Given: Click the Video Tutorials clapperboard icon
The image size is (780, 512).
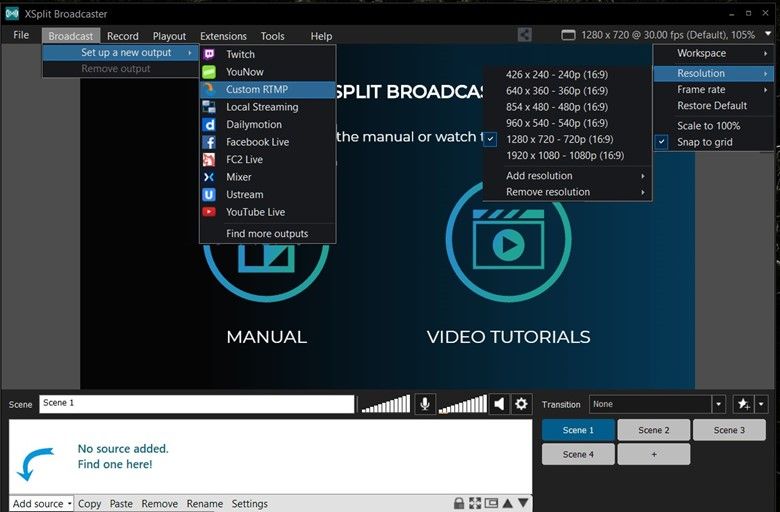Looking at the screenshot, I should click(x=508, y=240).
